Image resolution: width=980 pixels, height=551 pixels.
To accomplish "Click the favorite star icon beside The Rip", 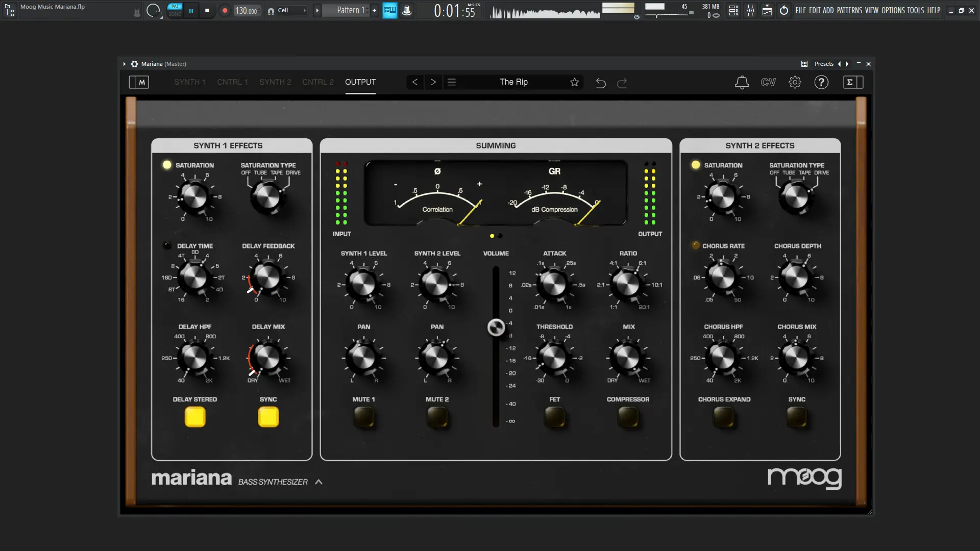I will click(574, 82).
